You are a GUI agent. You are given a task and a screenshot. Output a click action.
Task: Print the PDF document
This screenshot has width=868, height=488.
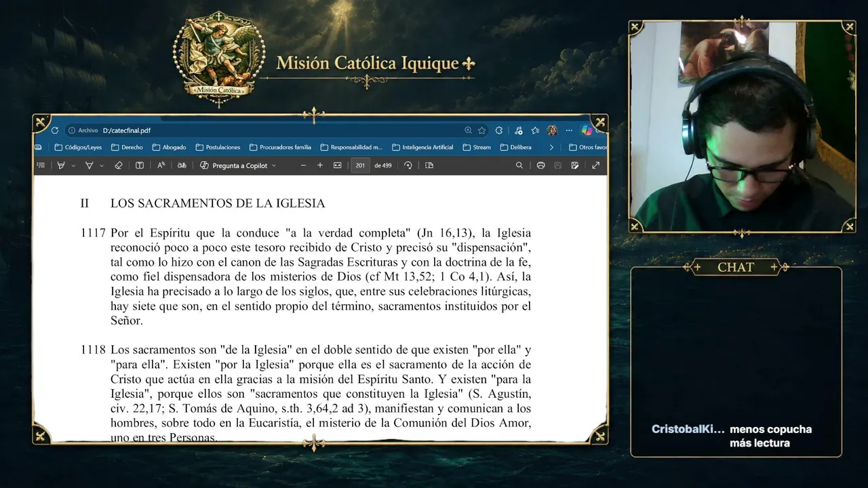pyautogui.click(x=540, y=165)
